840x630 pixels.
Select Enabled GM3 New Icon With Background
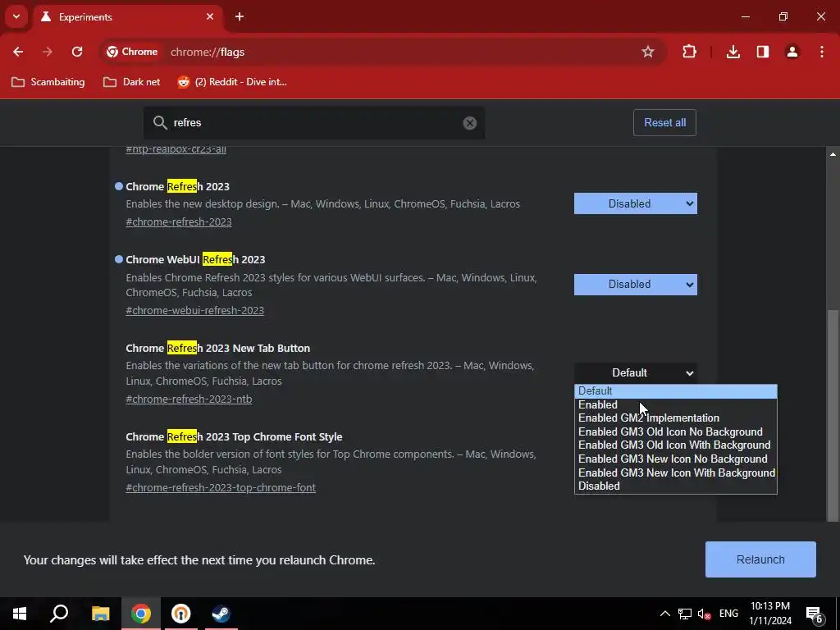676,473
